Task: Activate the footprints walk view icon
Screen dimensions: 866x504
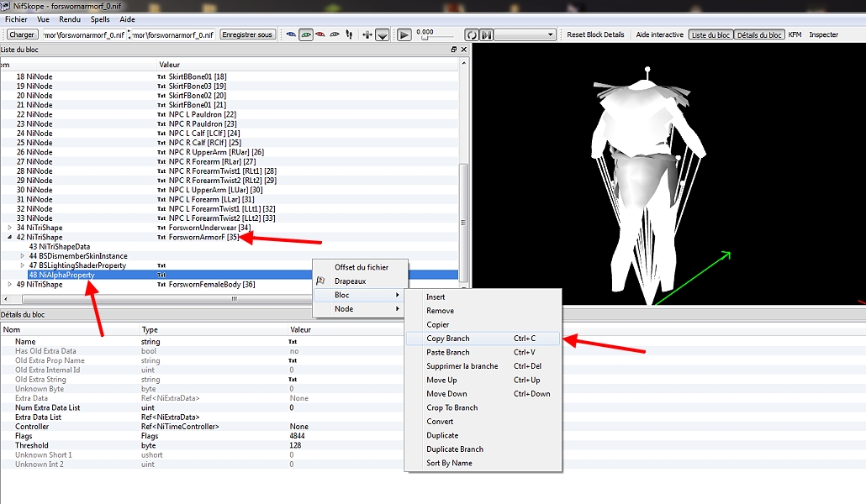Action: click(348, 34)
